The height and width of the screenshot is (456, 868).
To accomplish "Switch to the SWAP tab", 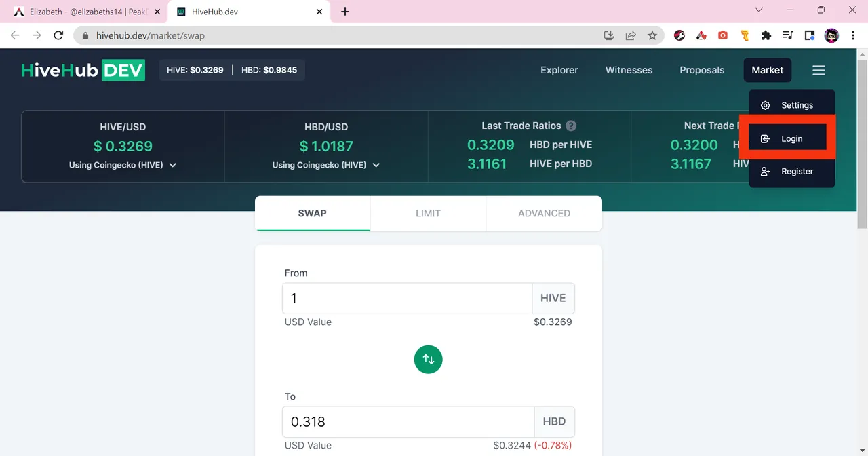I will click(x=313, y=213).
